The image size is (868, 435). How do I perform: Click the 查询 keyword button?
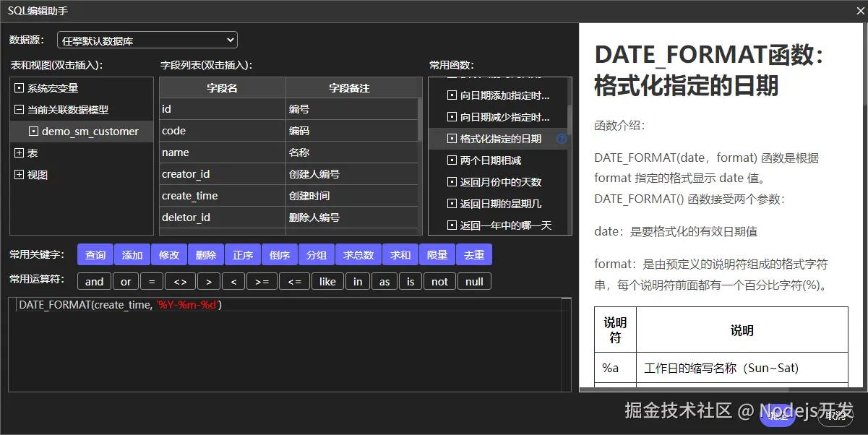click(x=95, y=254)
